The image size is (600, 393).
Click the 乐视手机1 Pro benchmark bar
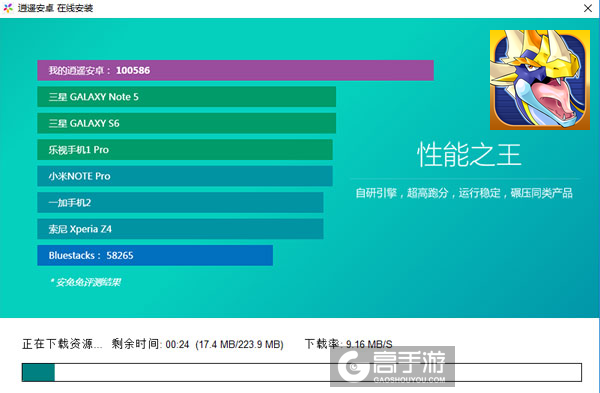click(185, 150)
